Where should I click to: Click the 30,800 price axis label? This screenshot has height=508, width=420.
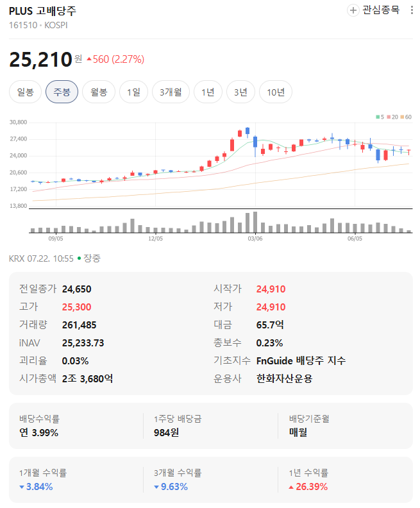[19, 123]
